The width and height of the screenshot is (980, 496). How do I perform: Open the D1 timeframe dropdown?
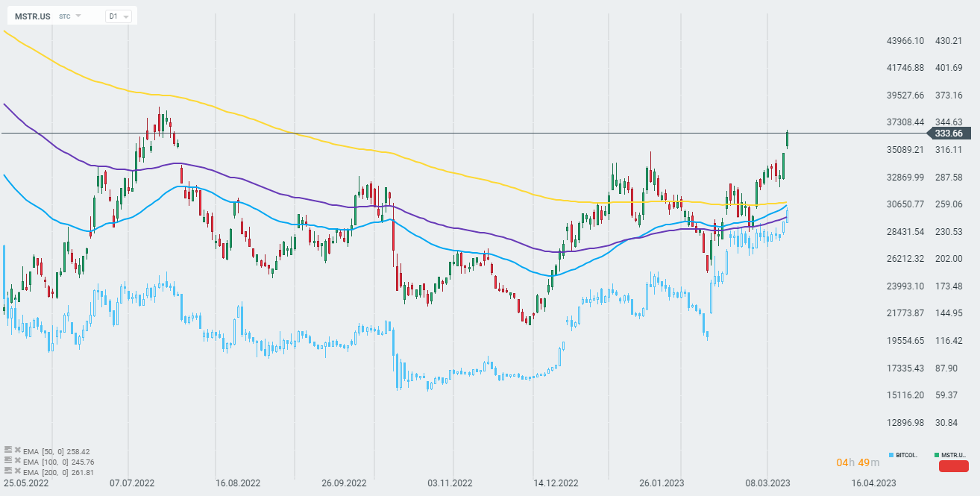118,16
